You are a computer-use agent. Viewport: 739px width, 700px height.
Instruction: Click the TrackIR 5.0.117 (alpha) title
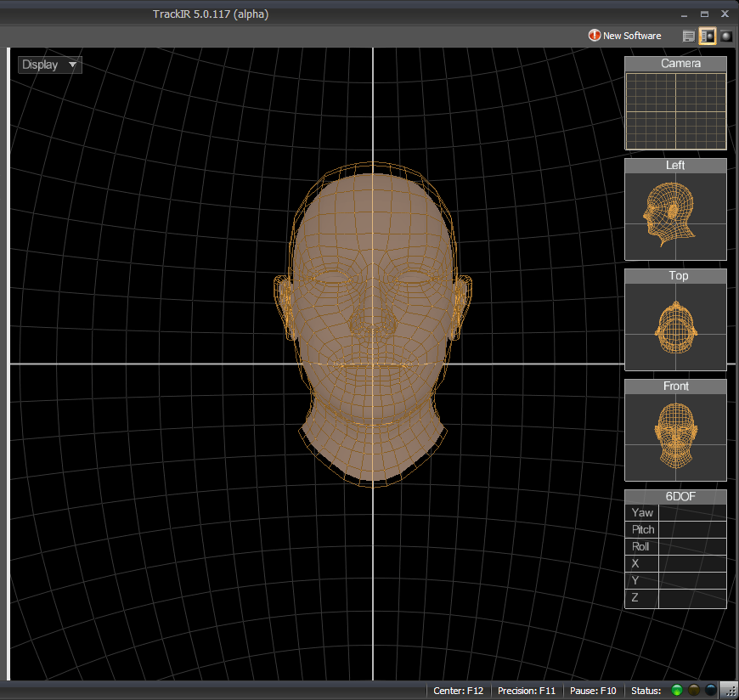[211, 14]
